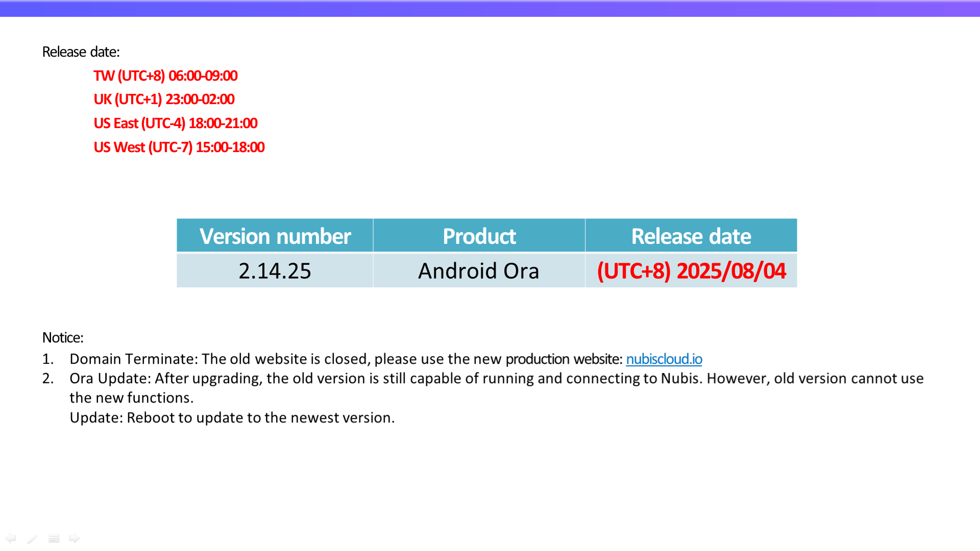Click the Reboot to update sentence
Screen dimensions: 980x551
click(x=232, y=418)
